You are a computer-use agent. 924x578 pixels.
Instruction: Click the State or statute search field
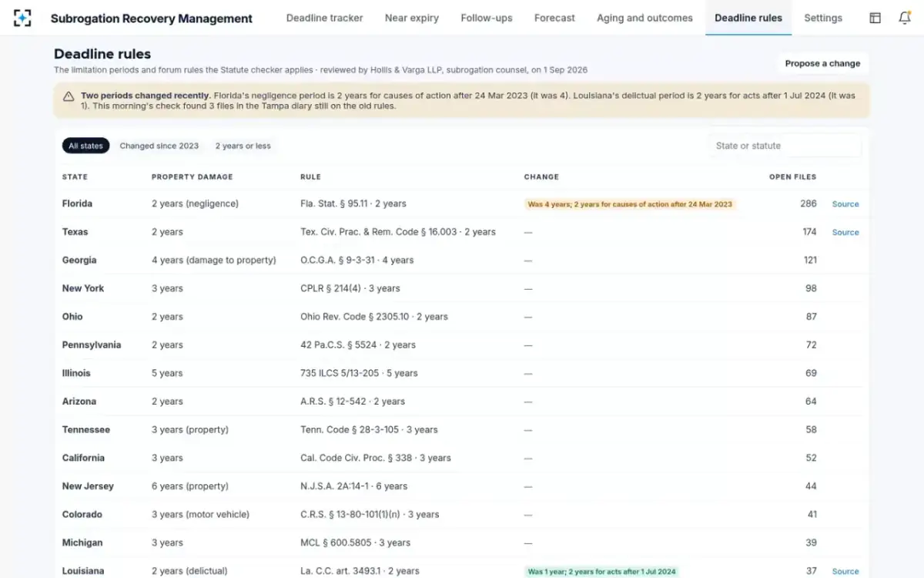pos(785,146)
